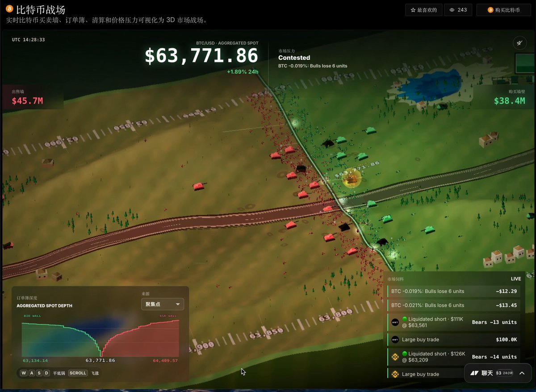Click the Bybit icon on the $100.0K trade row
The image size is (536, 392).
coord(395,340)
